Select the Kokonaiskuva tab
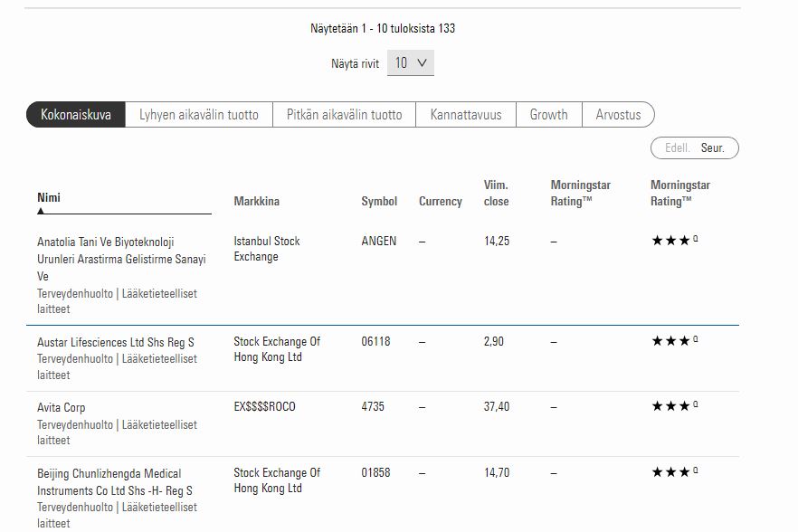Viewport: 798px width, 532px height. pos(76,115)
